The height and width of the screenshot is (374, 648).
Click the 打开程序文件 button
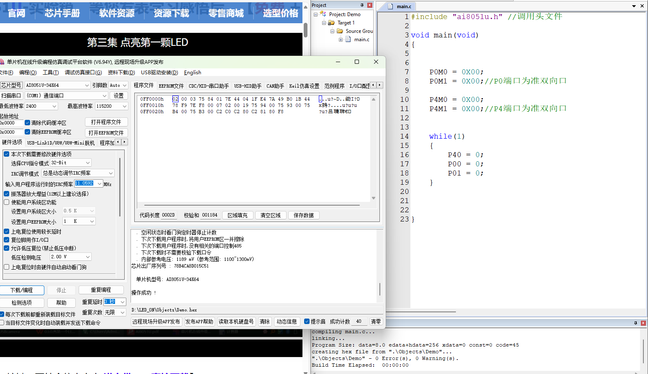tap(106, 122)
